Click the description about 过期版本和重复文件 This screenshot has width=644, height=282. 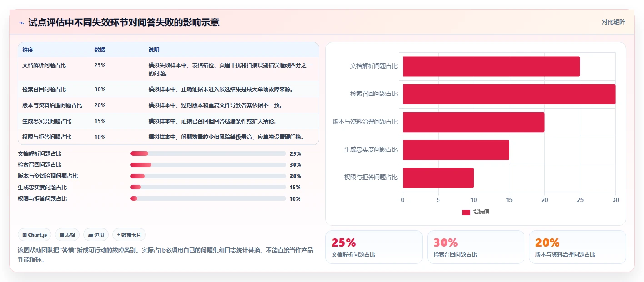[x=215, y=105]
